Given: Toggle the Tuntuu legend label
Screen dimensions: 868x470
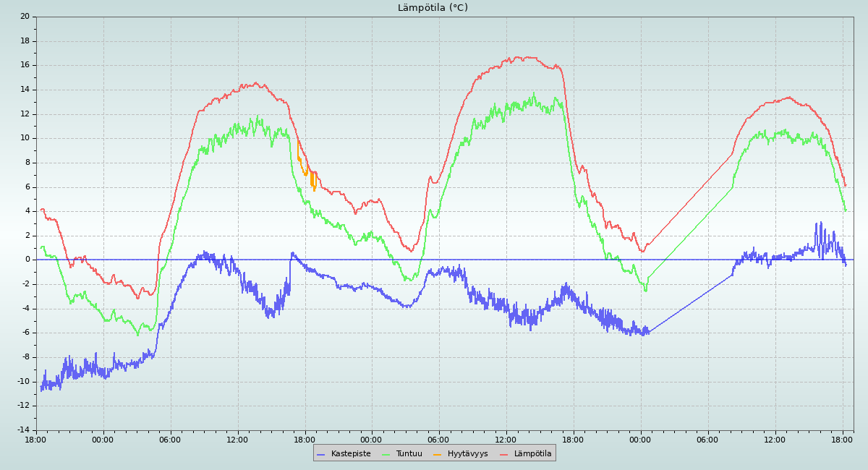Looking at the screenshot, I should [x=409, y=454].
